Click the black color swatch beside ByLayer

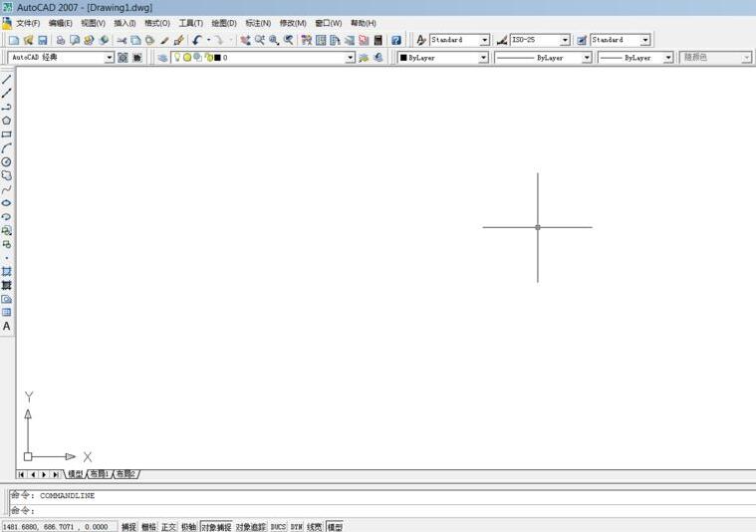pyautogui.click(x=403, y=58)
